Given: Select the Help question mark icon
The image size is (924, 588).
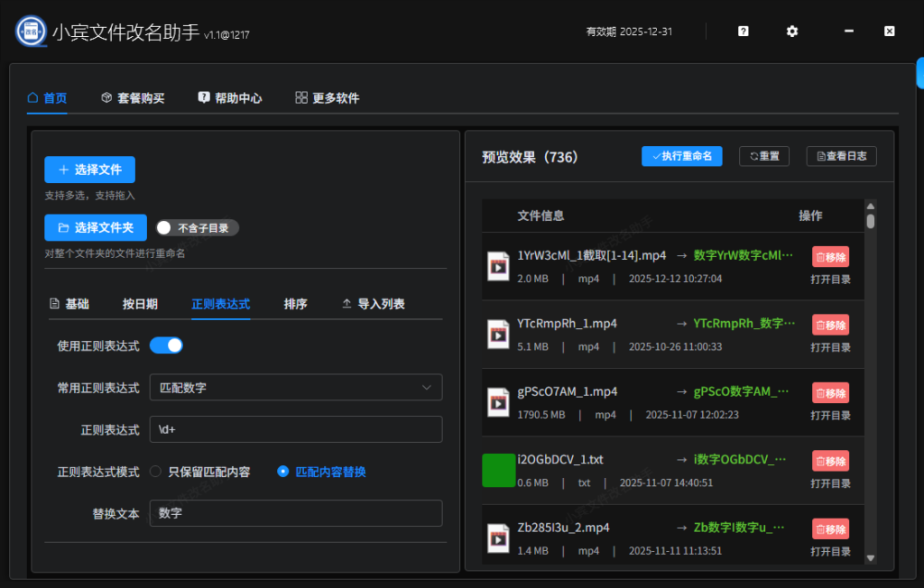Looking at the screenshot, I should pyautogui.click(x=742, y=31).
